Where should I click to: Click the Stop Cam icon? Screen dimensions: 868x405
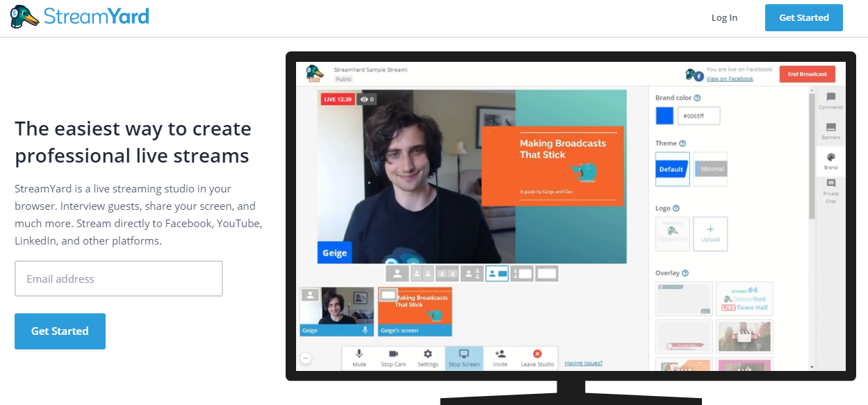(393, 354)
